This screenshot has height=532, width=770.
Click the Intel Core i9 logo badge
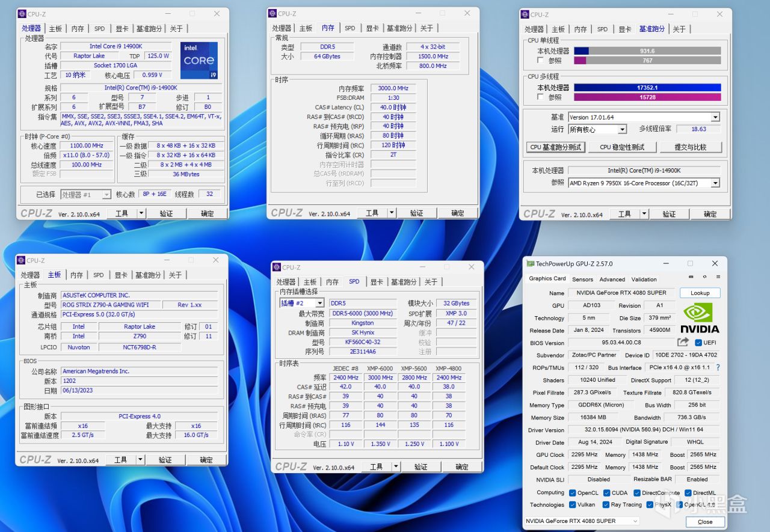[199, 61]
